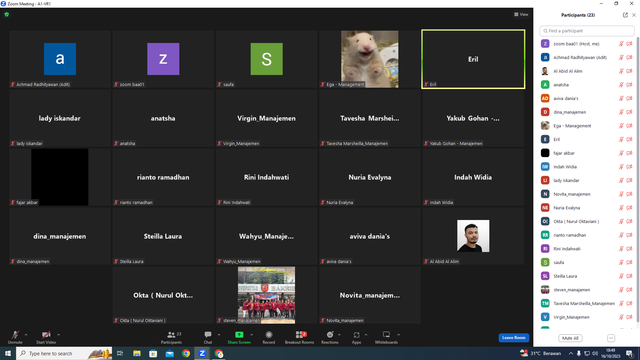640x360 pixels.
Task: Open Microsoft Store from the taskbar
Action: [x=153, y=353]
